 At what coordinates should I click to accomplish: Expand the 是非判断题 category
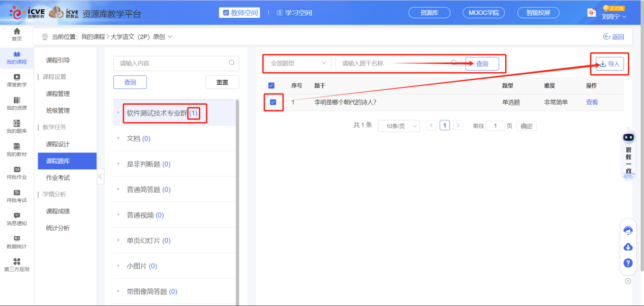(119, 164)
